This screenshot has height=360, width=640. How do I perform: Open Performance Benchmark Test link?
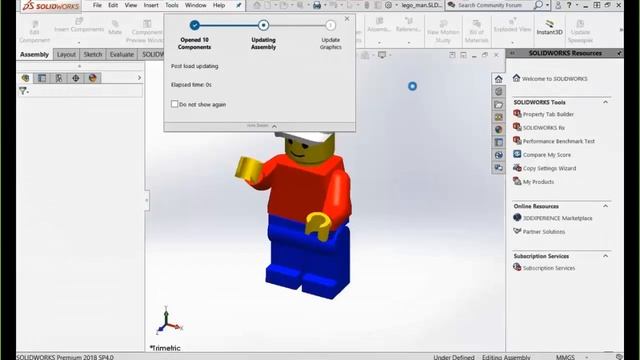point(558,141)
